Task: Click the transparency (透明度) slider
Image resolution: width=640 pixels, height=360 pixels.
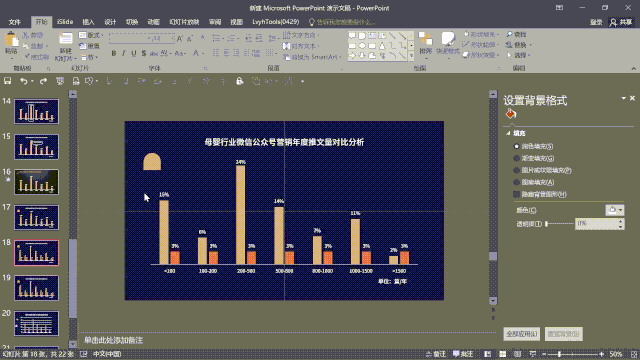Action: [x=560, y=223]
